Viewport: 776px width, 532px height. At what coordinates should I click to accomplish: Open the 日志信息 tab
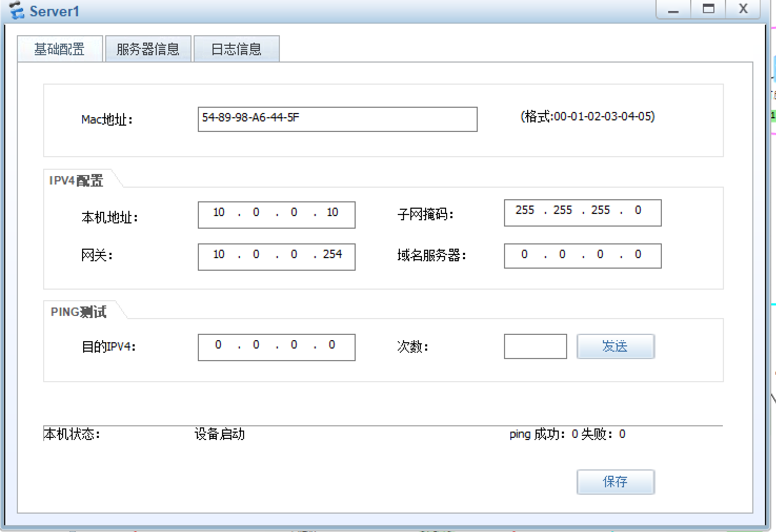237,49
